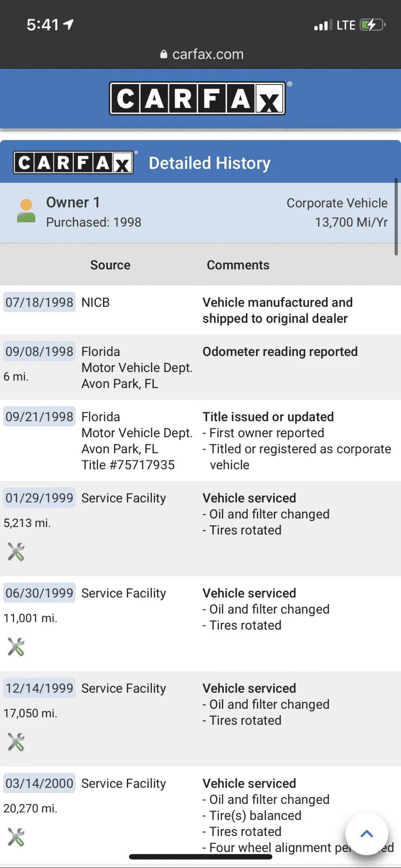This screenshot has height=868, width=401.
Task: Tap the wrench icon for 06/30/1999 service
Action: point(16,646)
